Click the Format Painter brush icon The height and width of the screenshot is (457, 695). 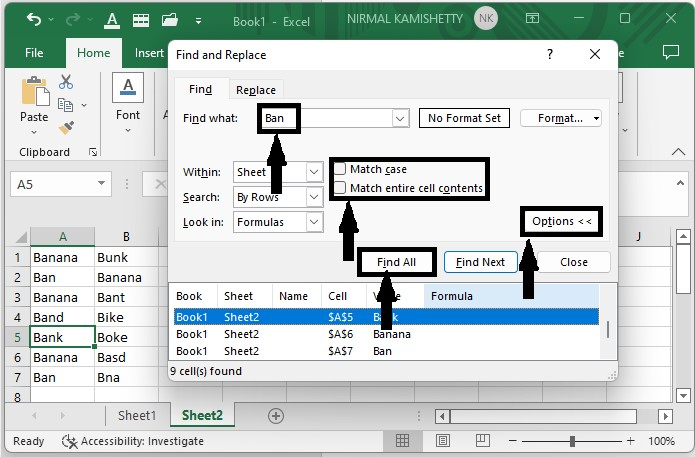coord(66,128)
